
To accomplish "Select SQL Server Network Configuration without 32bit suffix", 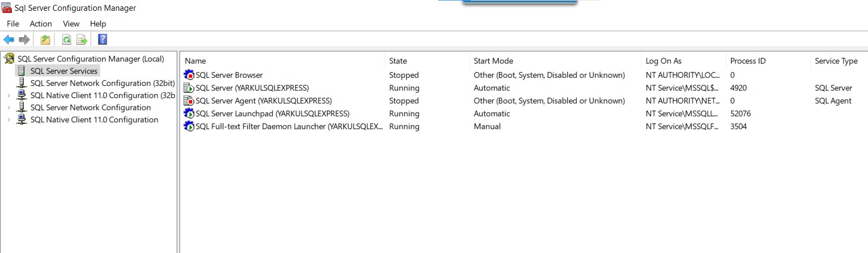I will click(x=90, y=107).
